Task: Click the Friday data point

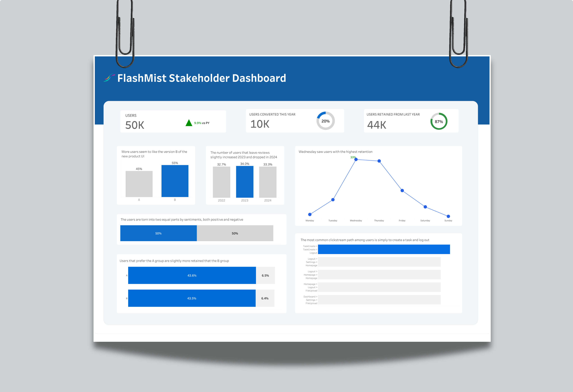Action: click(402, 191)
